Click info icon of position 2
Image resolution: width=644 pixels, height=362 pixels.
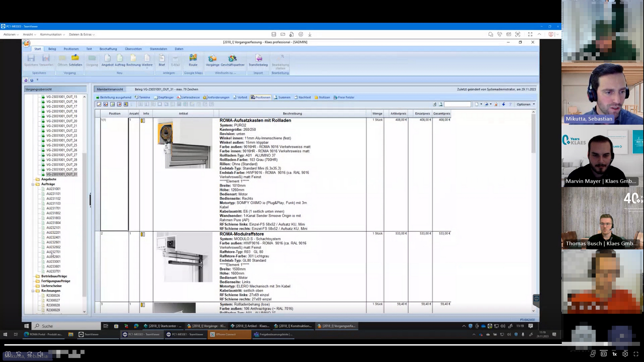(x=143, y=234)
